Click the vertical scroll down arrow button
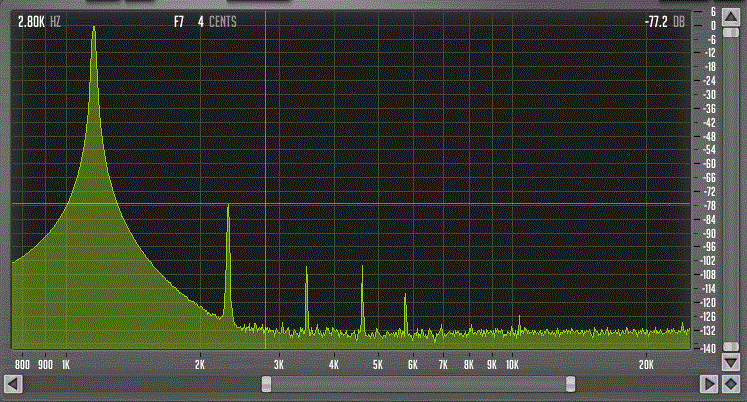Image resolution: width=747 pixels, height=402 pixels. (731, 362)
